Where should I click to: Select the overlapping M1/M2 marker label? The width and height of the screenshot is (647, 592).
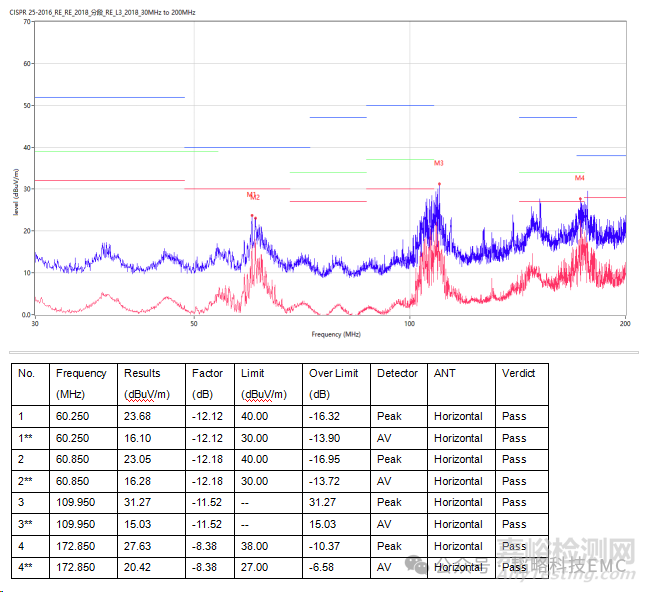coord(253,196)
